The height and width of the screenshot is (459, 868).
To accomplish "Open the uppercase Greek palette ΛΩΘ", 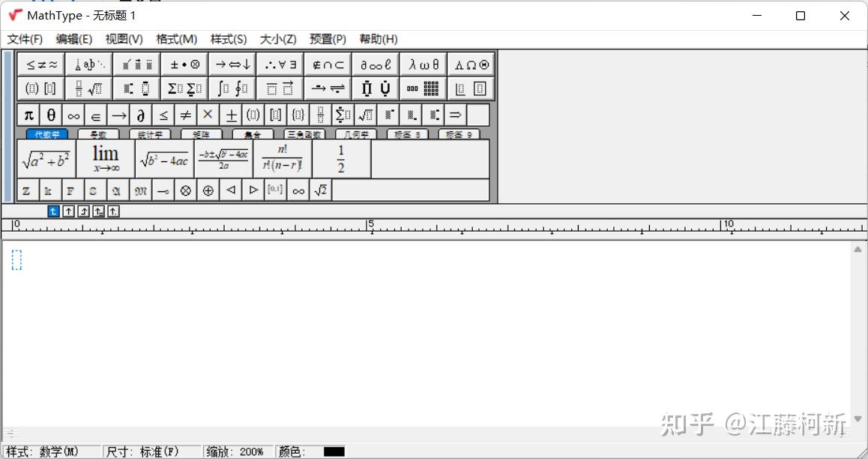I will 471,64.
